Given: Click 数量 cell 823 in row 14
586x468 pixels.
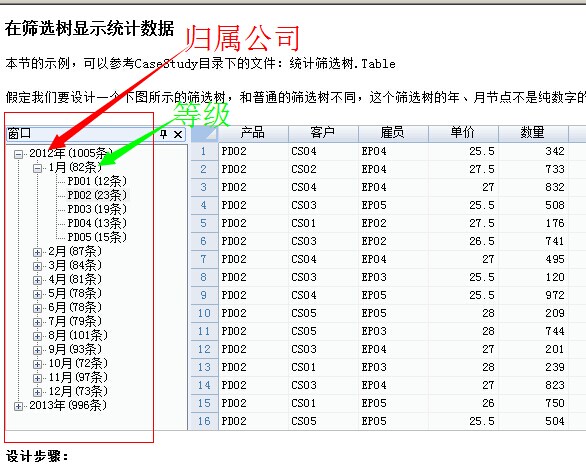Looking at the screenshot, I should (x=533, y=385).
